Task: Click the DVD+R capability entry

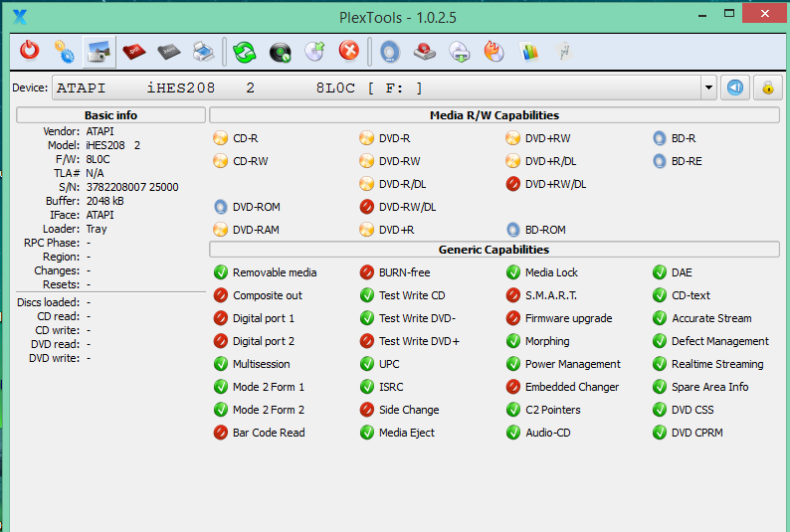Action: 387,230
